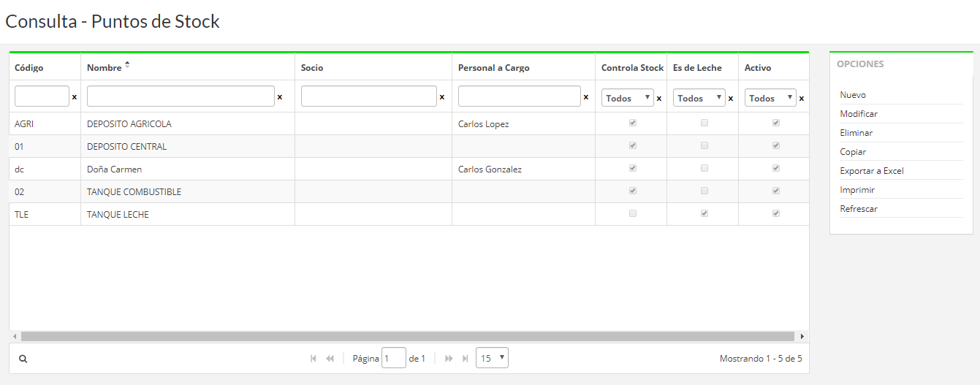Open the rows-per-page dropdown showing 15
This screenshot has width=980, height=385.
coord(492,358)
